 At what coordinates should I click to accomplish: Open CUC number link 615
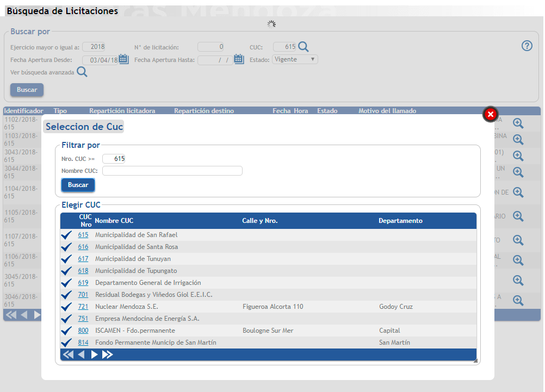pyautogui.click(x=83, y=235)
